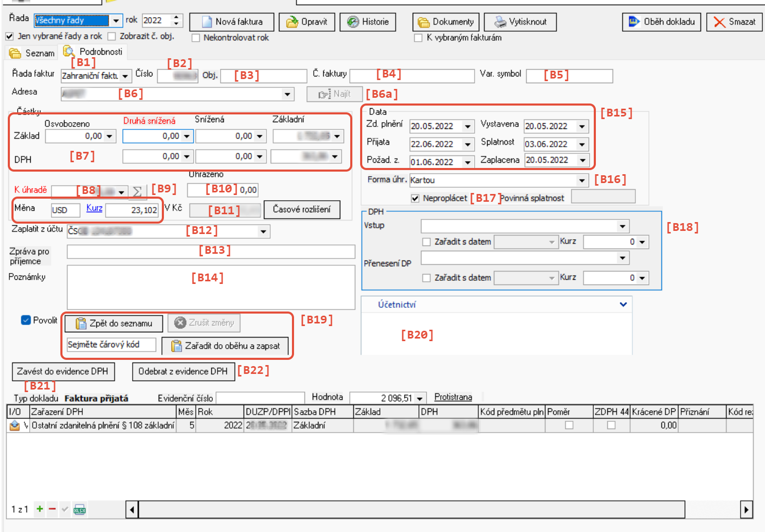Click Odebrat z evidence DPH button
This screenshot has width=765, height=532.
pos(183,371)
